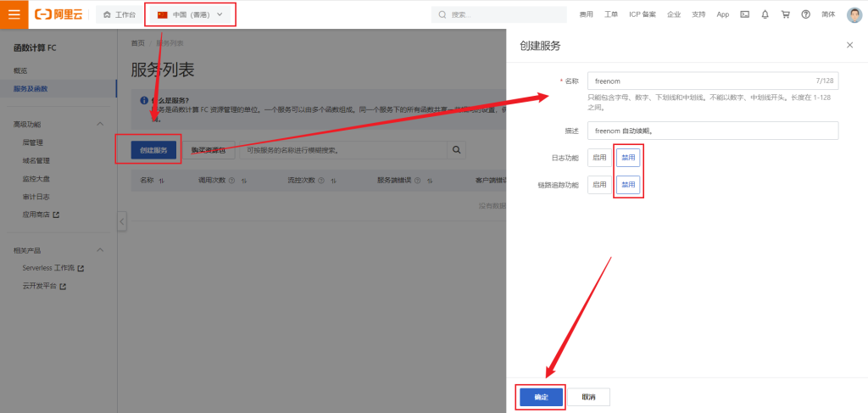The width and height of the screenshot is (868, 413).
Task: Open 费用 menu
Action: point(587,14)
